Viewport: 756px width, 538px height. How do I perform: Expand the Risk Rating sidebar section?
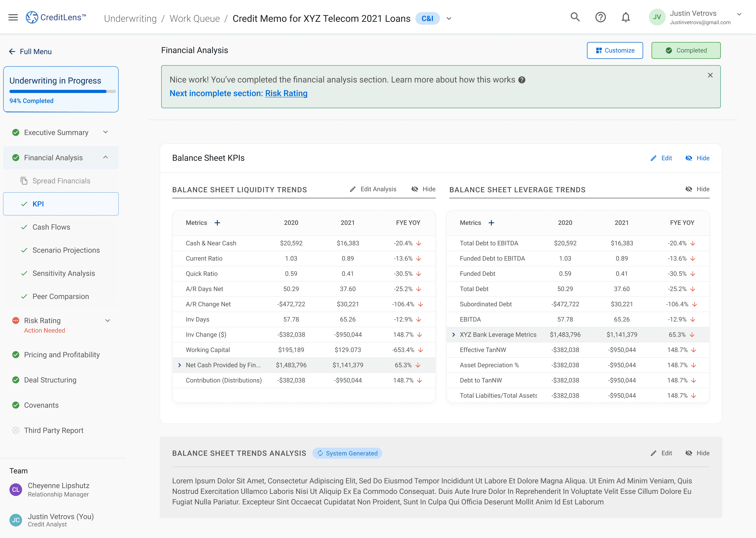pos(108,321)
